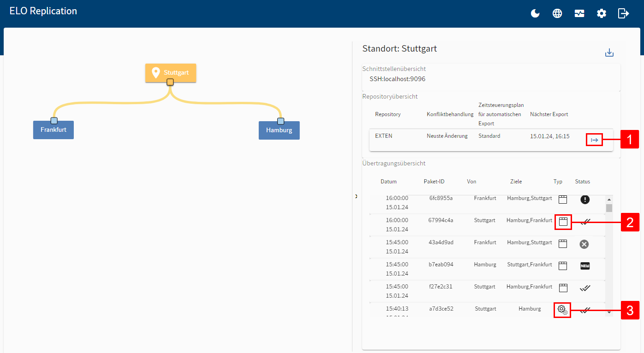Click the Standard schedule value
Image resolution: width=644 pixels, height=353 pixels.
tap(489, 136)
